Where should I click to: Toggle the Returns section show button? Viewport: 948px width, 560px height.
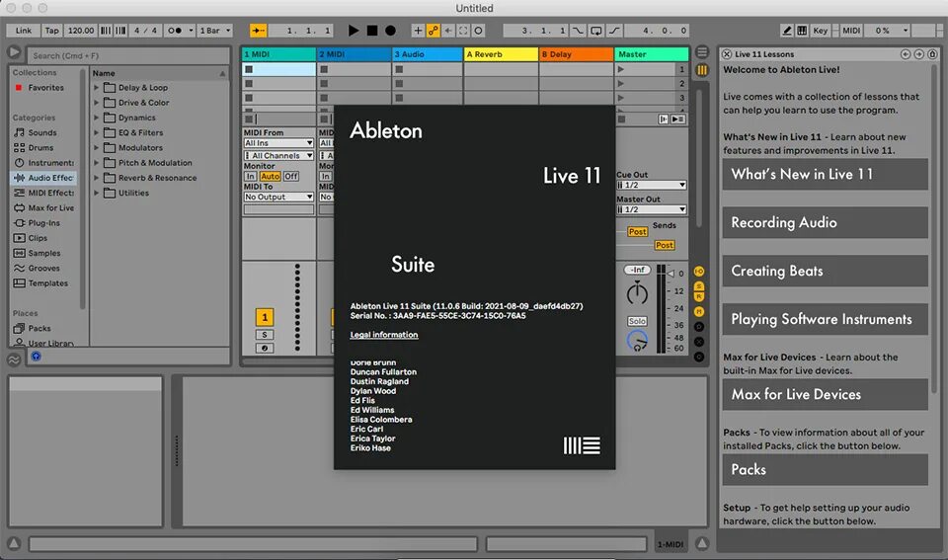[x=699, y=296]
